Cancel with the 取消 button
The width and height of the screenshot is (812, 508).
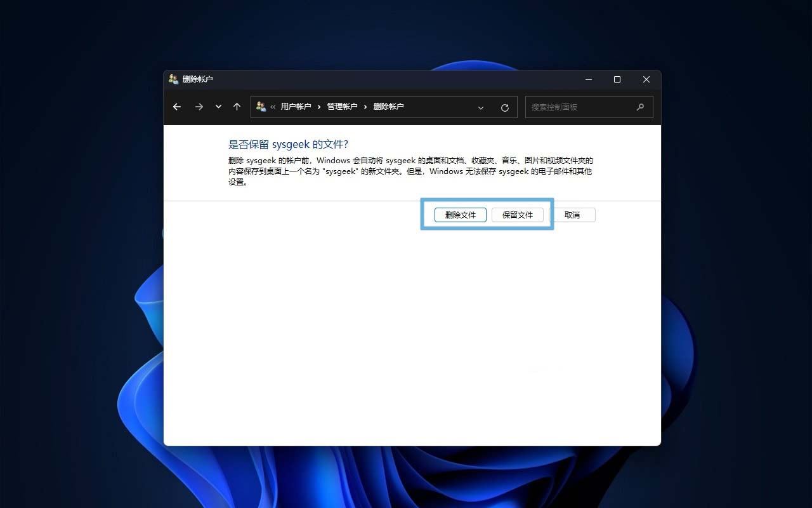click(x=572, y=215)
